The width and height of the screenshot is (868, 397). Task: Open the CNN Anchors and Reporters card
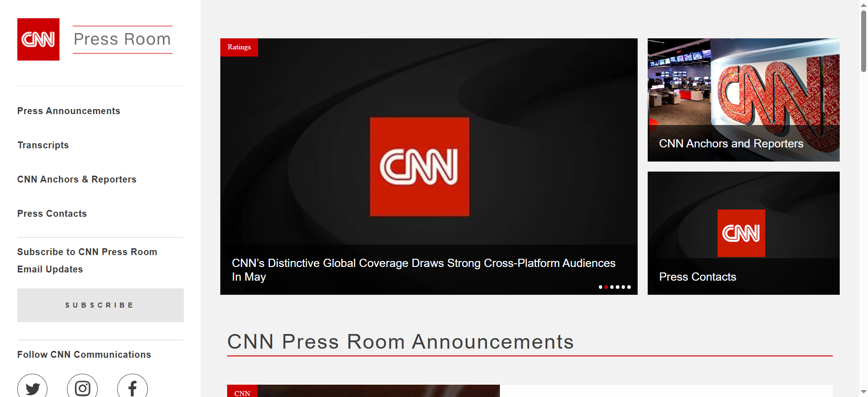(743, 100)
